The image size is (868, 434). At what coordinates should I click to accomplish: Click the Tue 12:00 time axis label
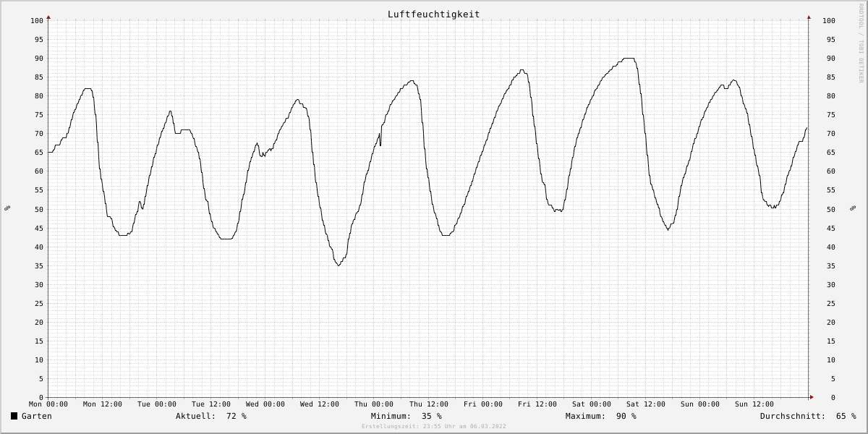coord(211,404)
